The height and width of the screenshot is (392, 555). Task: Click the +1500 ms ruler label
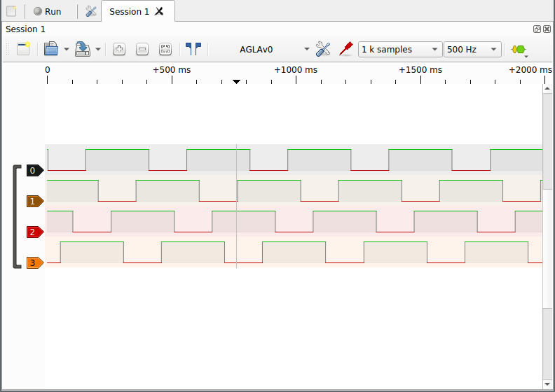[x=420, y=69]
